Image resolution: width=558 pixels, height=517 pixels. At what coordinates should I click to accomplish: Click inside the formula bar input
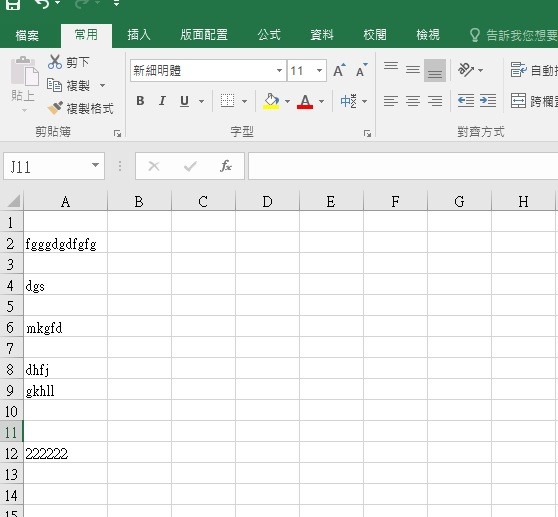tap(403, 166)
